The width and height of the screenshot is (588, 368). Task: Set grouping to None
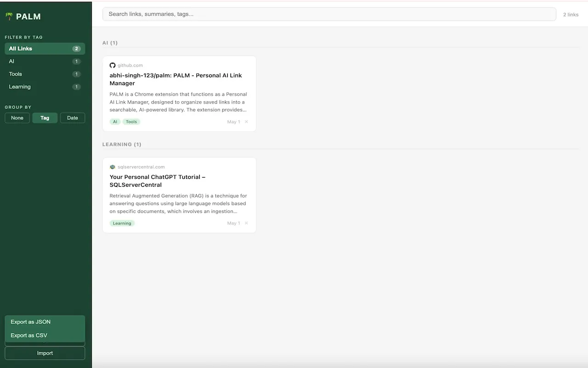click(17, 118)
